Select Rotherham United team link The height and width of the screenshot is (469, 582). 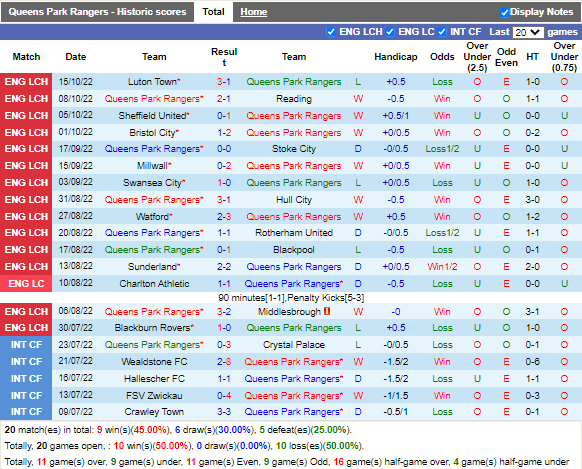[x=294, y=233]
